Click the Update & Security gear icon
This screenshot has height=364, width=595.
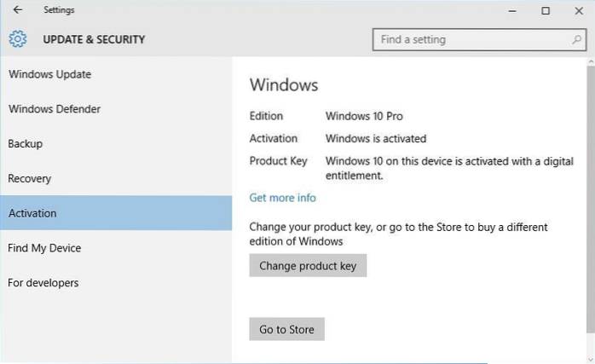(x=18, y=39)
